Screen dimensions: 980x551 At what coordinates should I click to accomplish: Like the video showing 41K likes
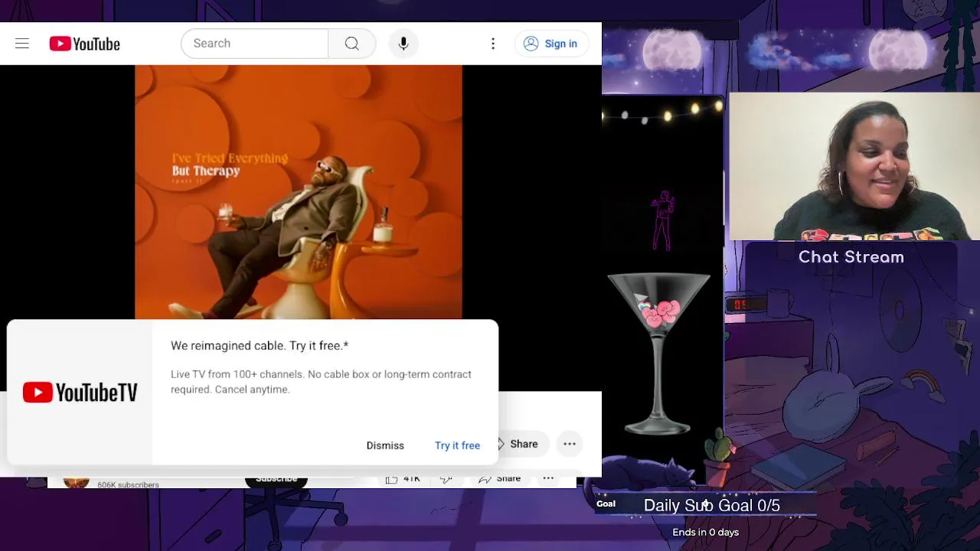404,479
